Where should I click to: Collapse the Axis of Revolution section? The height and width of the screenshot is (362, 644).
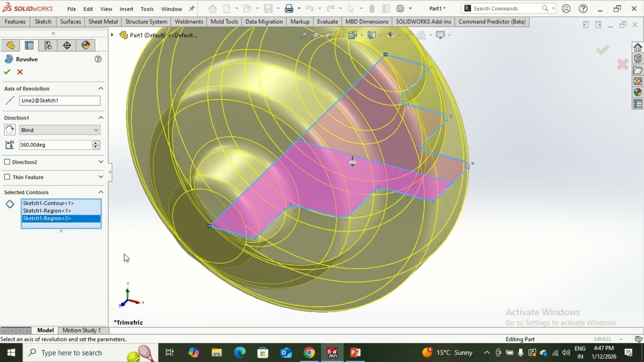tap(101, 88)
